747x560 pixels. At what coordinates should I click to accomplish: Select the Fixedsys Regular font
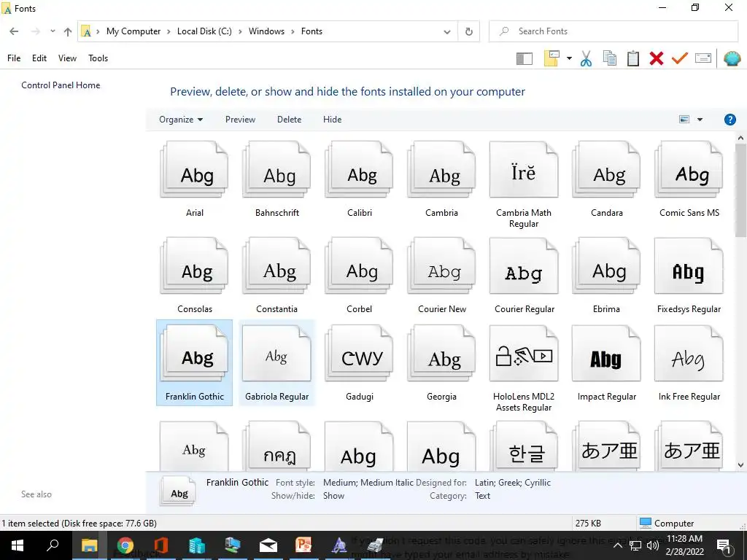tap(689, 276)
